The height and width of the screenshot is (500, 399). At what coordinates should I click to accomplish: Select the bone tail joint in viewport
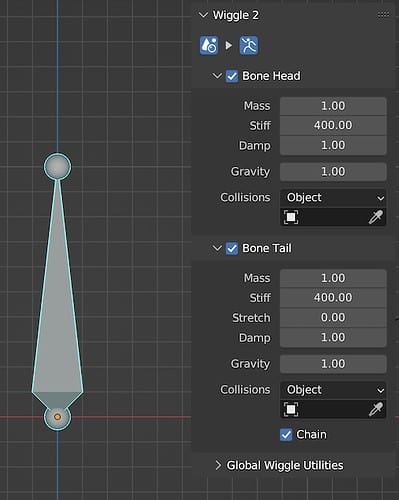(x=57, y=166)
